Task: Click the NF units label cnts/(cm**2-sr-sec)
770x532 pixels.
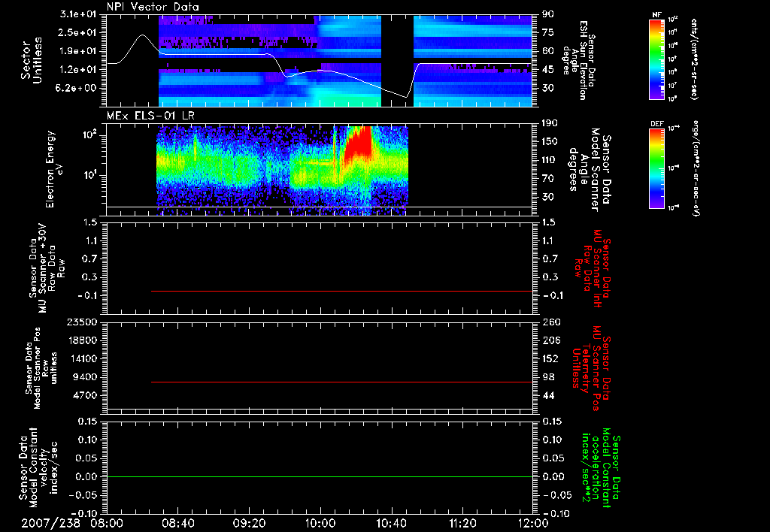Action: point(694,59)
